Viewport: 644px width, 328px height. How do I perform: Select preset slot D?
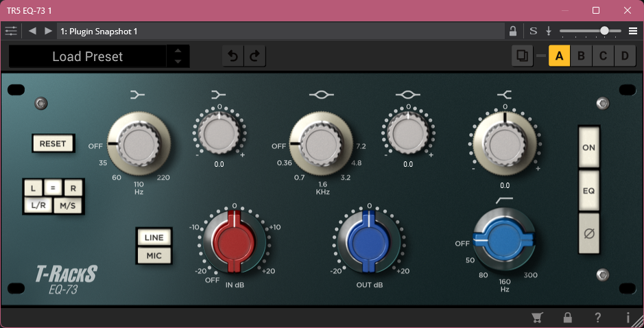click(625, 56)
